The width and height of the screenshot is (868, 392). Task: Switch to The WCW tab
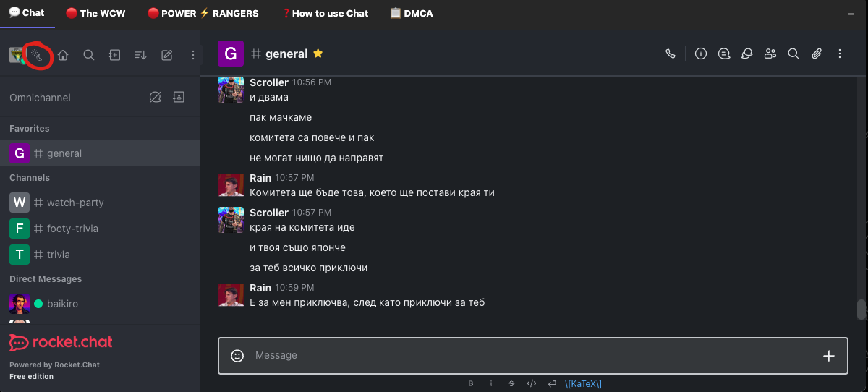[x=93, y=13]
